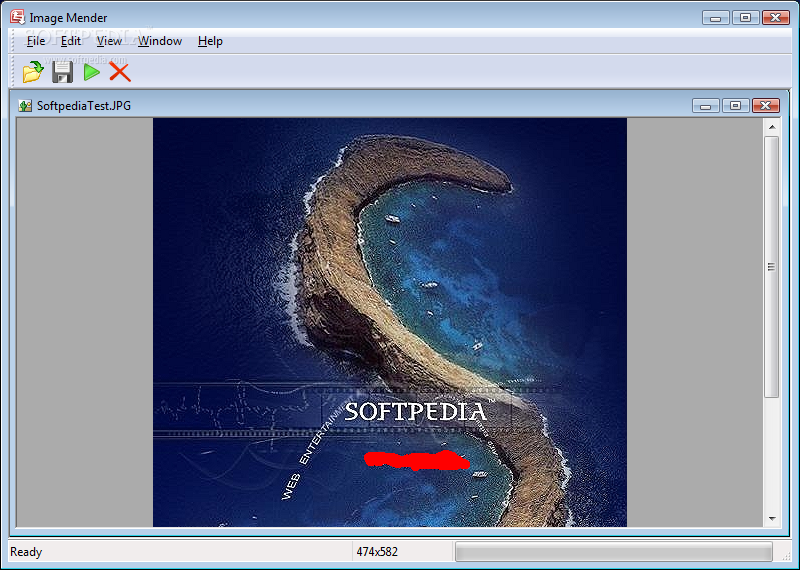Viewport: 800px width, 570px height.
Task: Open the Help menu
Action: pos(210,41)
